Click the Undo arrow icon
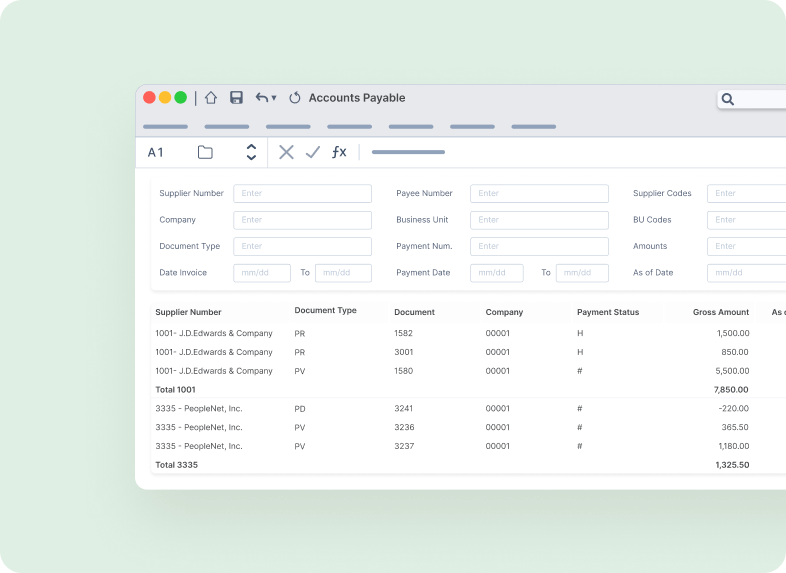The height and width of the screenshot is (573, 786). coord(262,98)
